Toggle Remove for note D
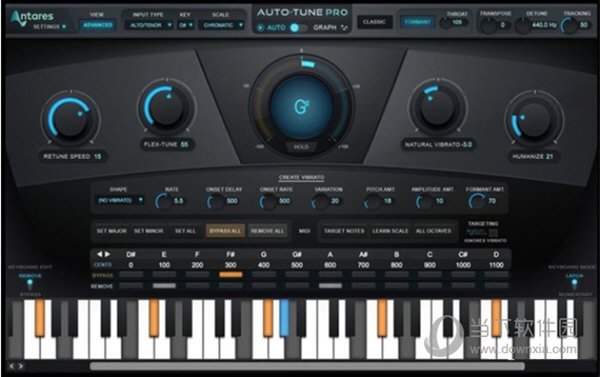Image resolution: width=600 pixels, height=377 pixels. click(x=496, y=286)
